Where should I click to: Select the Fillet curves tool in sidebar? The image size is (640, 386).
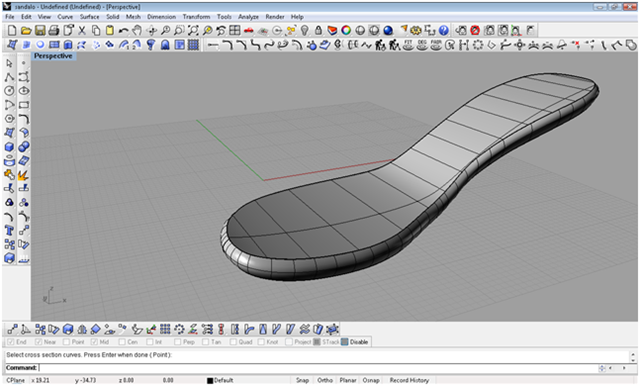[x=24, y=119]
